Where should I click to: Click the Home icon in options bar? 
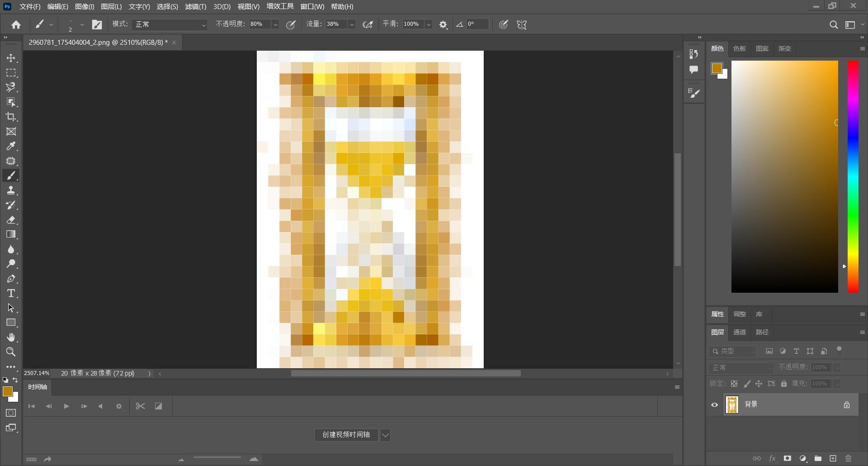tap(16, 24)
